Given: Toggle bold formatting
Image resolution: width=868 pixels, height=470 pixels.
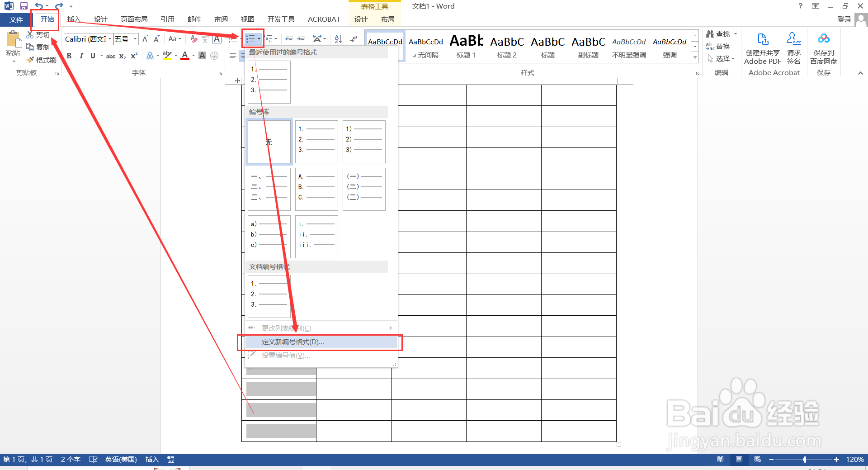Looking at the screenshot, I should 69,56.
